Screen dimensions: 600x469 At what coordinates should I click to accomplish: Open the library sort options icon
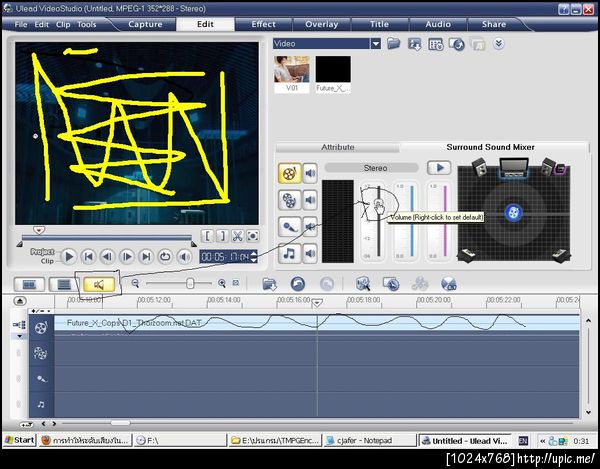tap(436, 44)
